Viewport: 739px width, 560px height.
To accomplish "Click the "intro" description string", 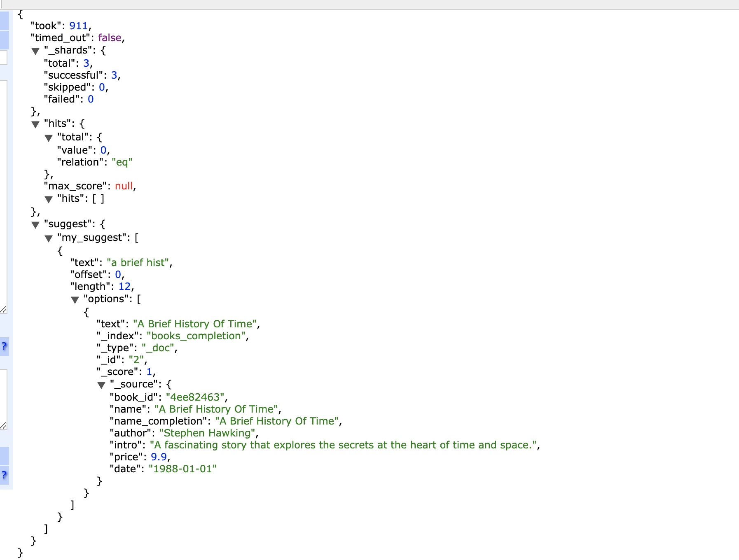I will click(343, 445).
